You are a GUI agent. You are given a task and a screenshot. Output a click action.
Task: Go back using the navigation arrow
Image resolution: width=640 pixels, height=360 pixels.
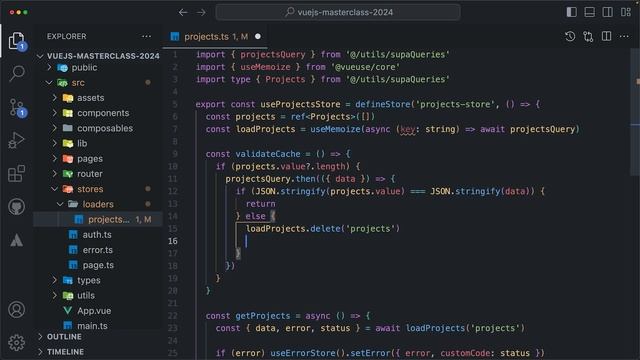click(x=183, y=13)
